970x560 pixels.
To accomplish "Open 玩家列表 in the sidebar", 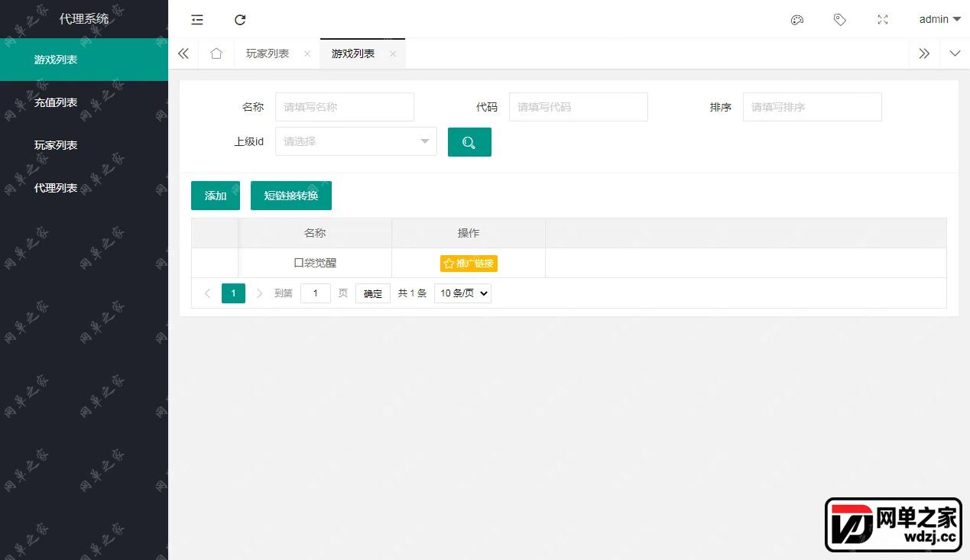I will [84, 145].
